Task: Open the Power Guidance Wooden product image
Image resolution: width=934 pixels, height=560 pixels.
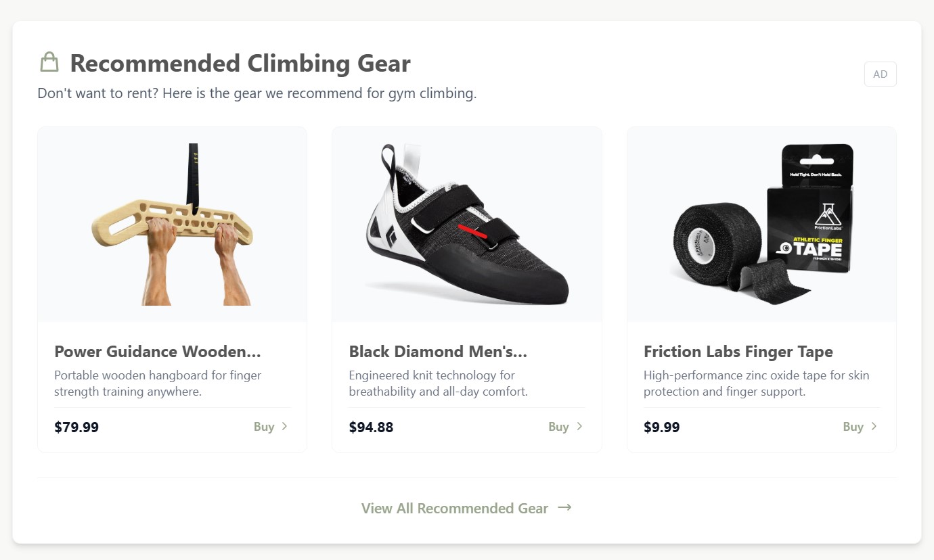Action: pyautogui.click(x=172, y=223)
